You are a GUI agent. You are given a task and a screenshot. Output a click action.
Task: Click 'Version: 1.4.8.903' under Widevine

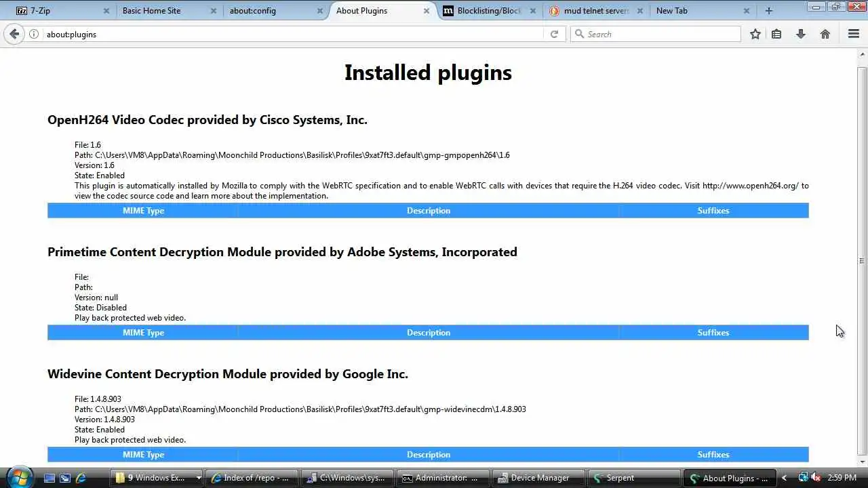(x=104, y=420)
